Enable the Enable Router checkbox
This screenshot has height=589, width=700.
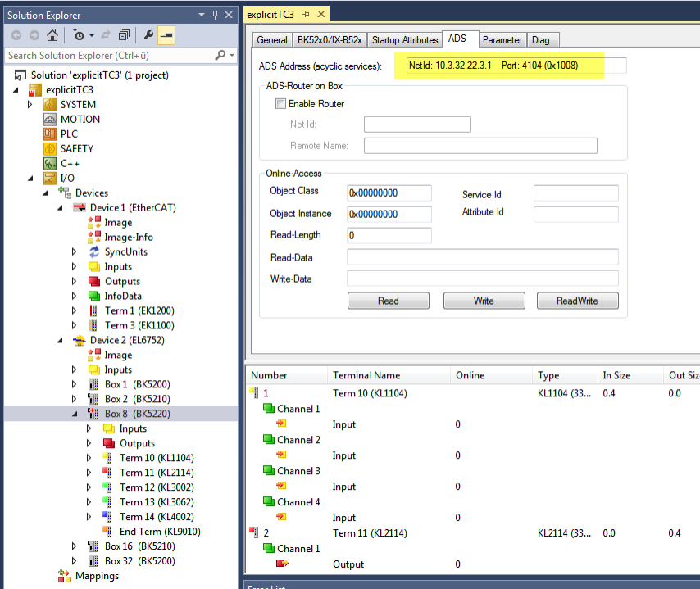click(280, 104)
